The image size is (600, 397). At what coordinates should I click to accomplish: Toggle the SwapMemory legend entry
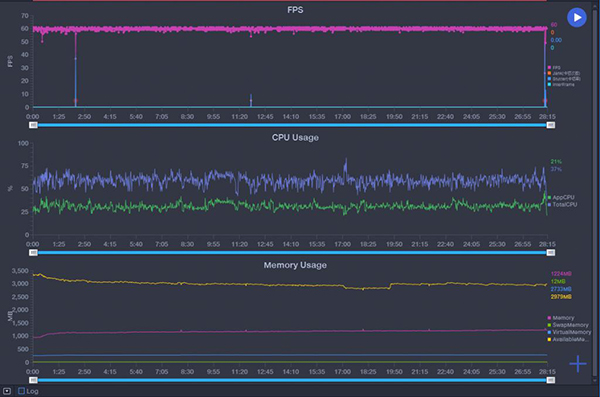click(568, 325)
